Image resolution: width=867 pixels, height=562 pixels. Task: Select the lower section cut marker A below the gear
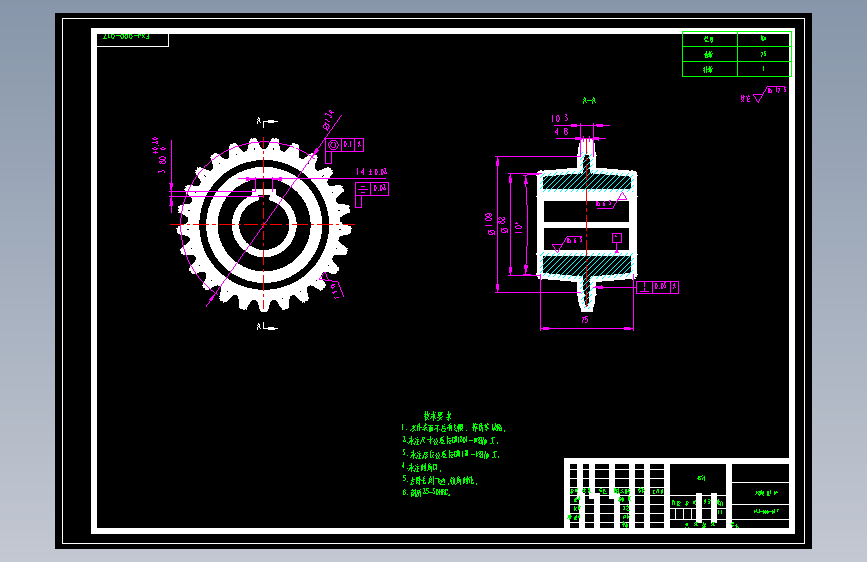coord(267,327)
